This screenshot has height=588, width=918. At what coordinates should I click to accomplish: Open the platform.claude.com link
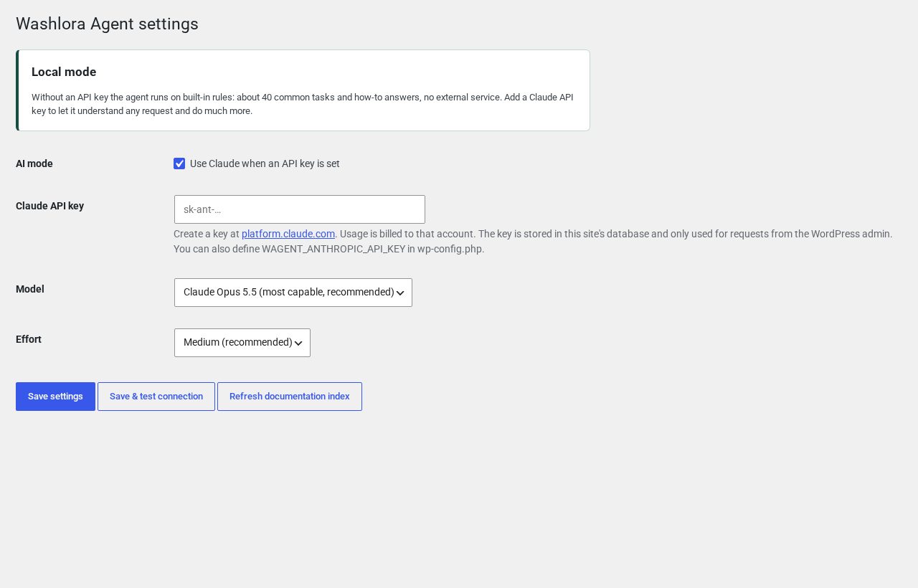tap(288, 234)
